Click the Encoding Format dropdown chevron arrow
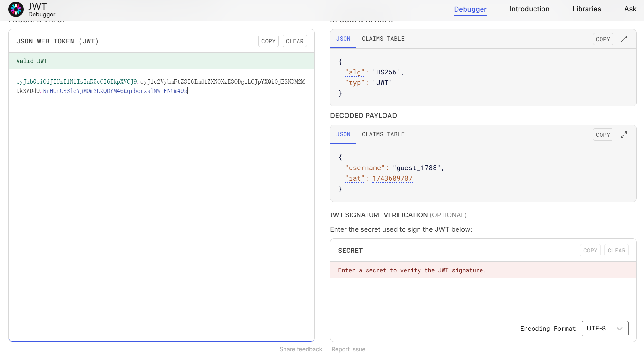Viewport: 644px width, 357px height. click(x=619, y=329)
